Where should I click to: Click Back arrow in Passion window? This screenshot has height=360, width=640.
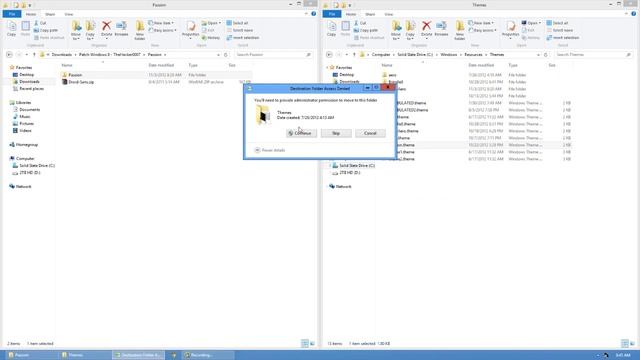point(9,55)
